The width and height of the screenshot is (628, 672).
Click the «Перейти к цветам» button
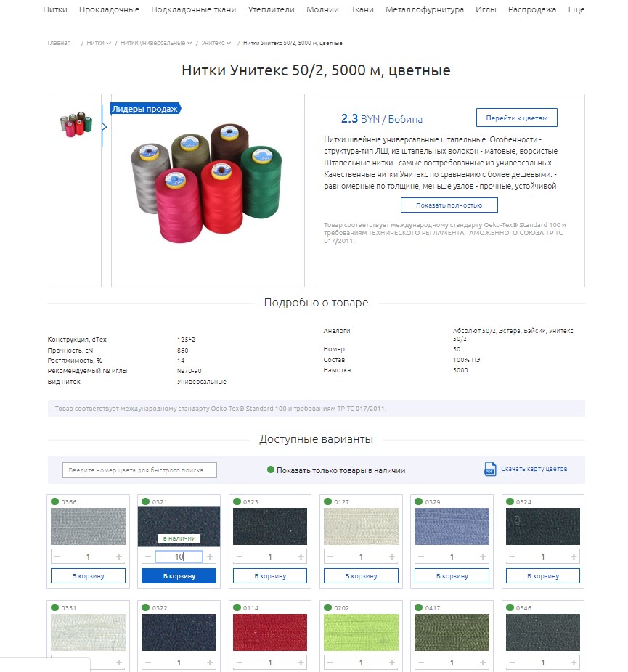click(516, 117)
